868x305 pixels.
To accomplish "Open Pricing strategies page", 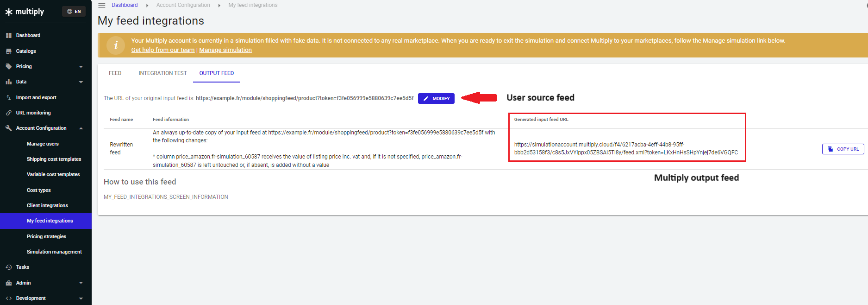I will coord(46,236).
